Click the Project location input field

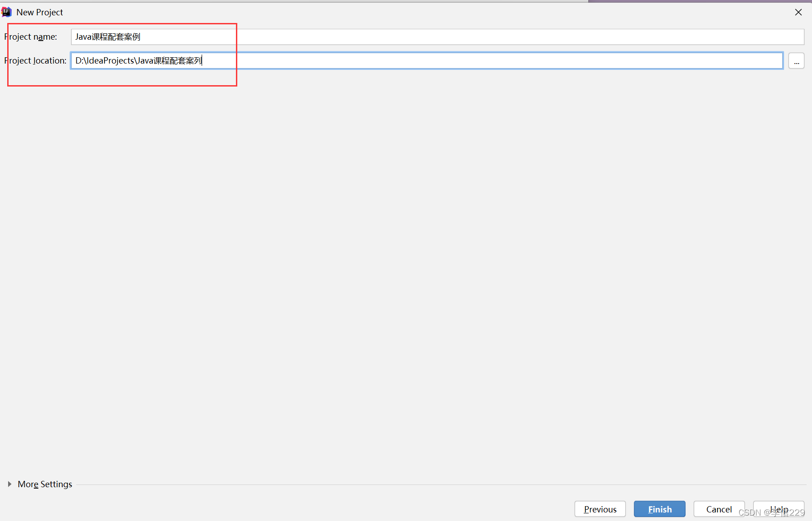point(427,60)
